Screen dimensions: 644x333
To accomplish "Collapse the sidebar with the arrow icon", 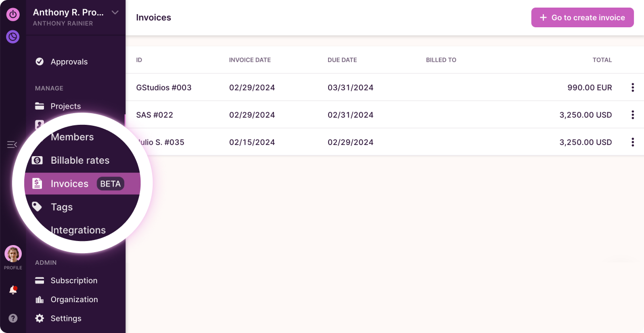I will pos(12,145).
